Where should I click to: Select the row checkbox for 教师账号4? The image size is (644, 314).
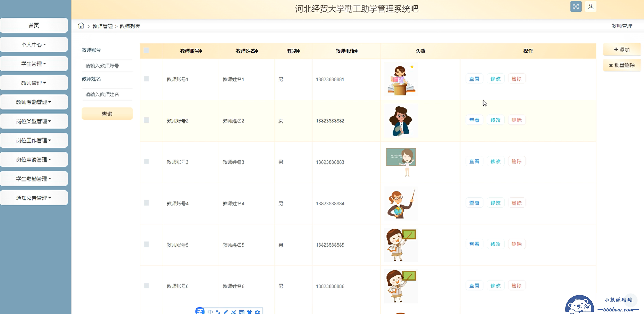pos(146,203)
